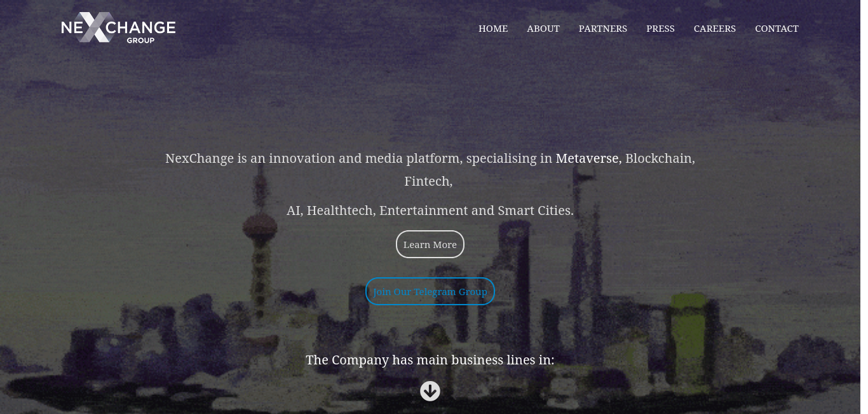
Task: Open the CAREERS page
Action: click(715, 29)
